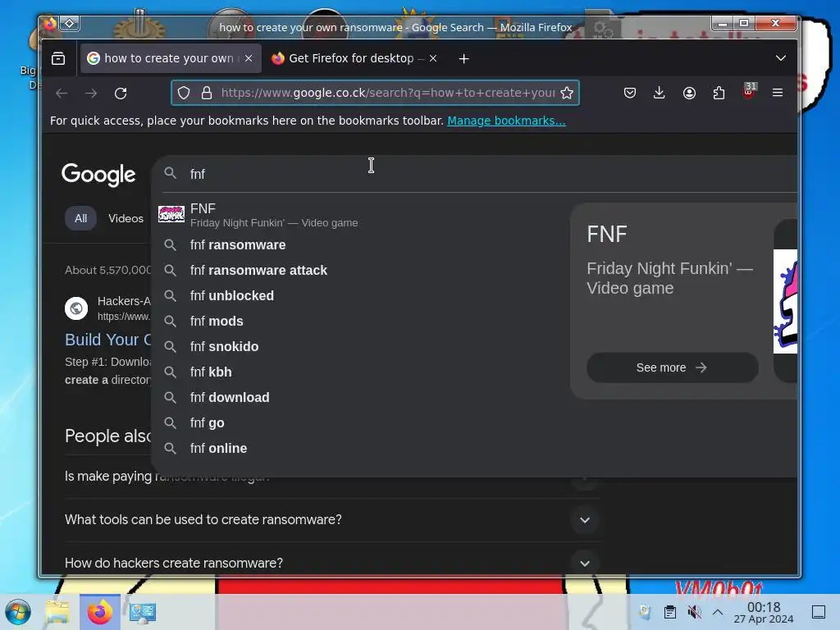Click the Firefox taskbar icon
840x630 pixels.
(99, 612)
